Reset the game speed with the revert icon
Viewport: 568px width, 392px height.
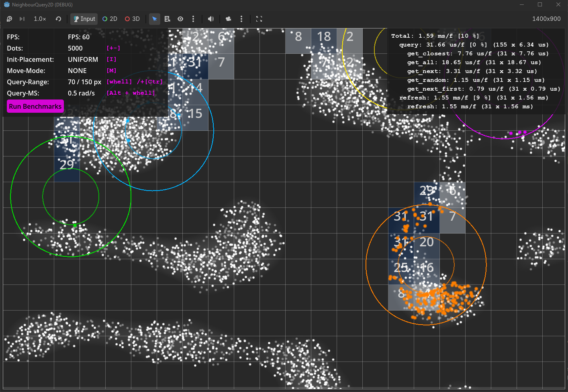click(58, 19)
